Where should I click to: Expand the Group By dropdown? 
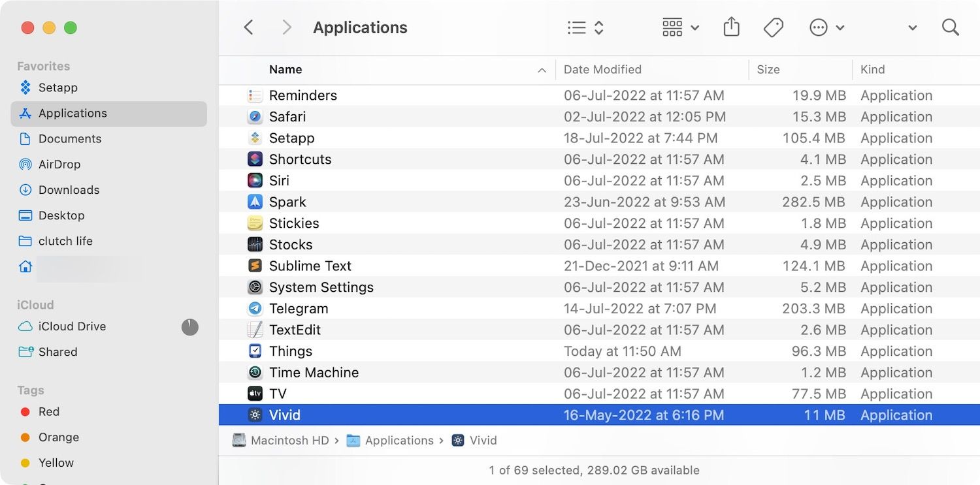680,27
